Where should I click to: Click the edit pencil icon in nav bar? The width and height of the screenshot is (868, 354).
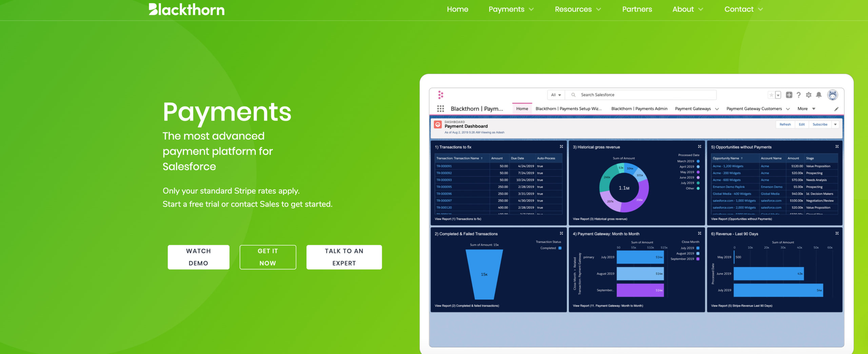[x=836, y=109]
